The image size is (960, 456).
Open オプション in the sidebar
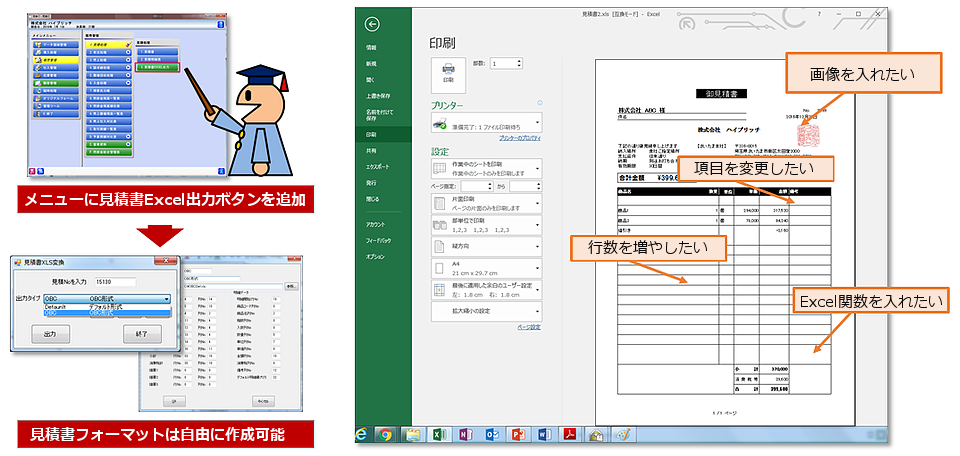(x=376, y=257)
